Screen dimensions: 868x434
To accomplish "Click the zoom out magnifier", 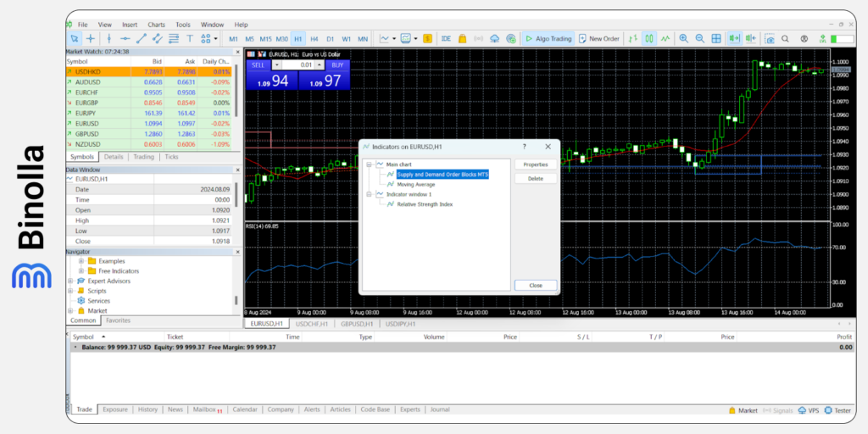I will click(x=699, y=39).
